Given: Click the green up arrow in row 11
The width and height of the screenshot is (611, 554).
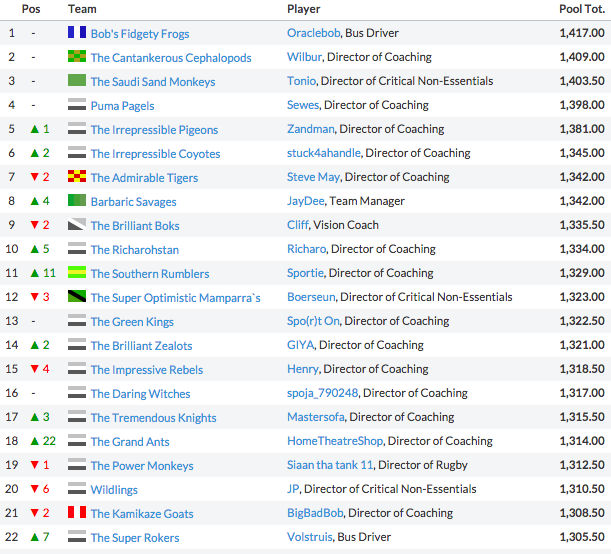Looking at the screenshot, I should [35, 273].
